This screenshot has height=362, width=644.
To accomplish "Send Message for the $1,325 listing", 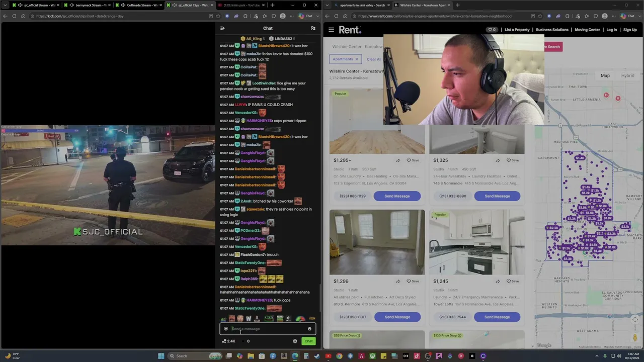I will click(x=497, y=196).
